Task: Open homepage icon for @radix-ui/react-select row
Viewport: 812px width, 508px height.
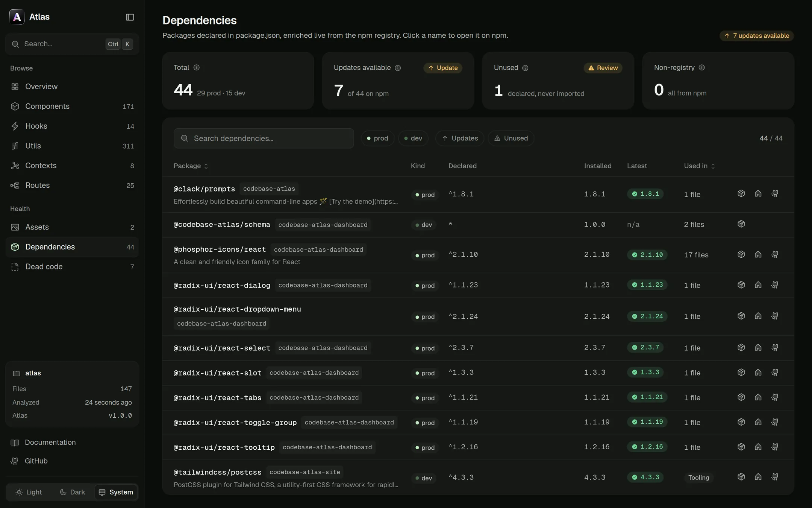Action: pos(758,347)
